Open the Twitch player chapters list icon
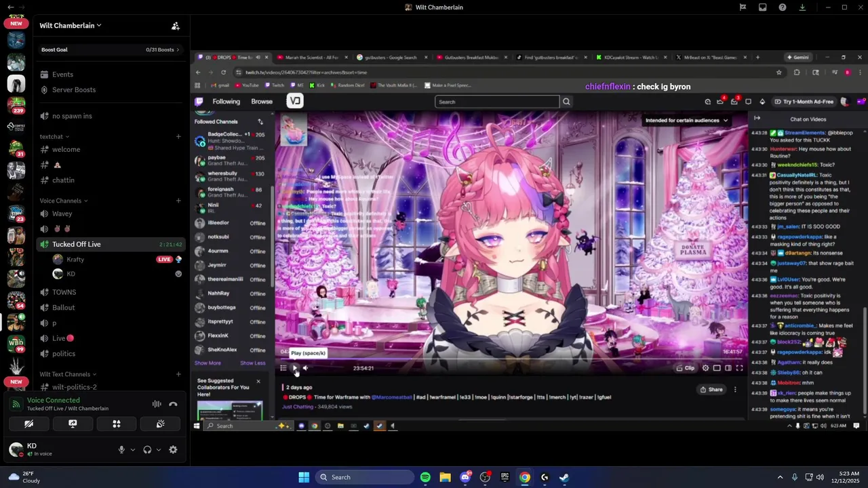The width and height of the screenshot is (868, 488). tap(283, 368)
